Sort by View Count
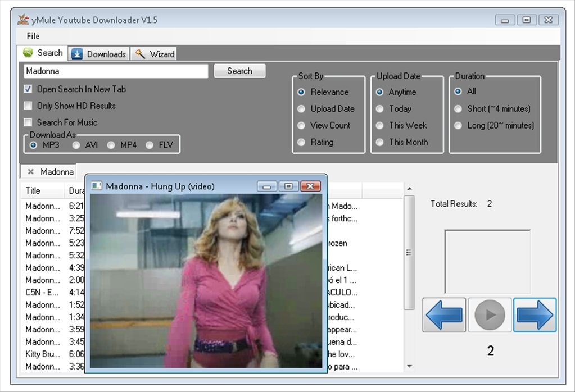The image size is (575, 392). pos(301,125)
